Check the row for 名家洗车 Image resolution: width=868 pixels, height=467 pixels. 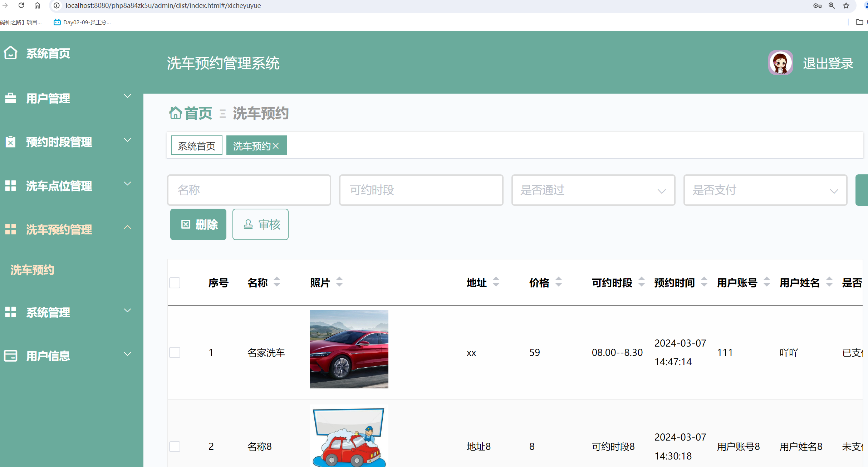tap(175, 352)
